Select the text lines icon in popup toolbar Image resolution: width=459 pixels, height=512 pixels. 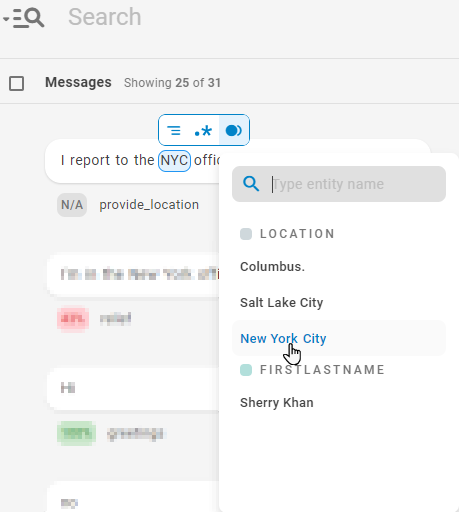tap(174, 130)
